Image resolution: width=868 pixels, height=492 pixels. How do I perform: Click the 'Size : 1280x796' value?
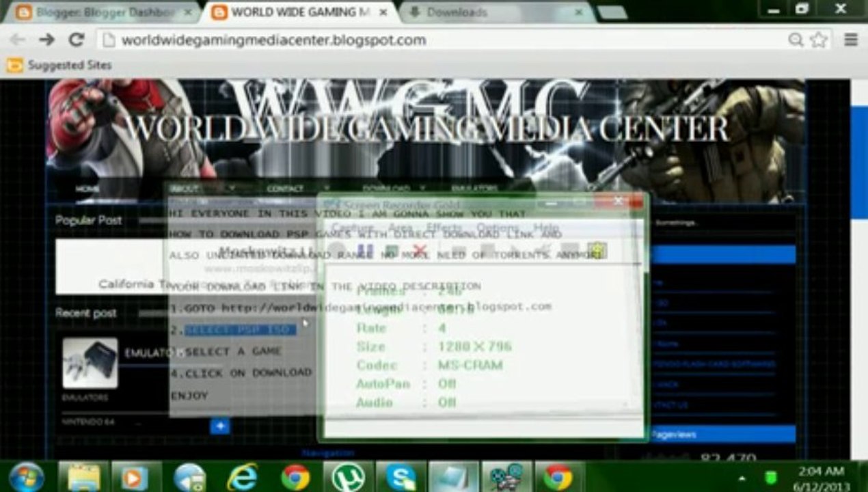474,347
